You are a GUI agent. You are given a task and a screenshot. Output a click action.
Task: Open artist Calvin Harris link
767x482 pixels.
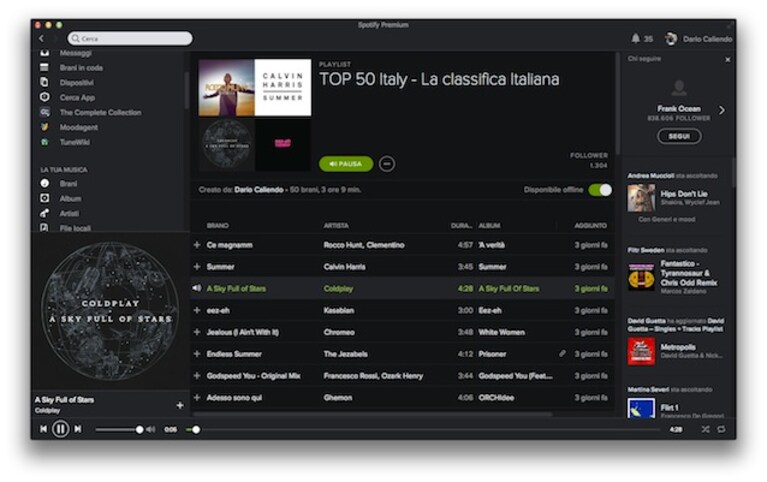point(344,267)
